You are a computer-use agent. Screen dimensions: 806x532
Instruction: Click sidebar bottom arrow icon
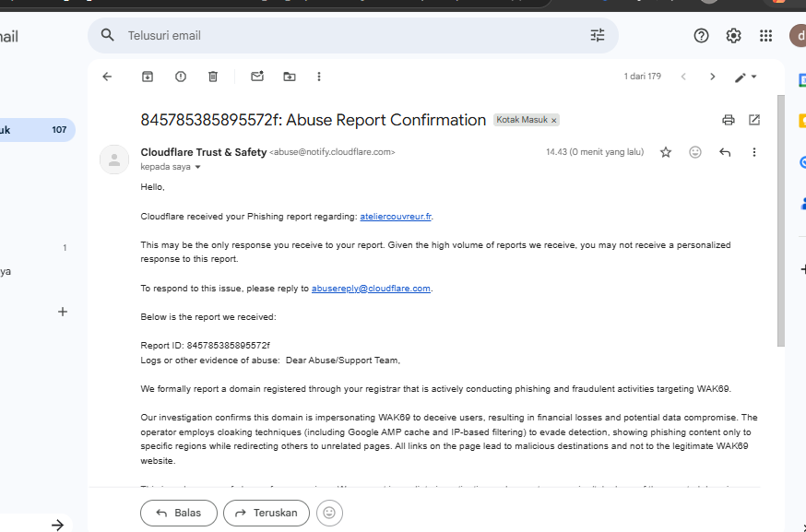pos(57,525)
